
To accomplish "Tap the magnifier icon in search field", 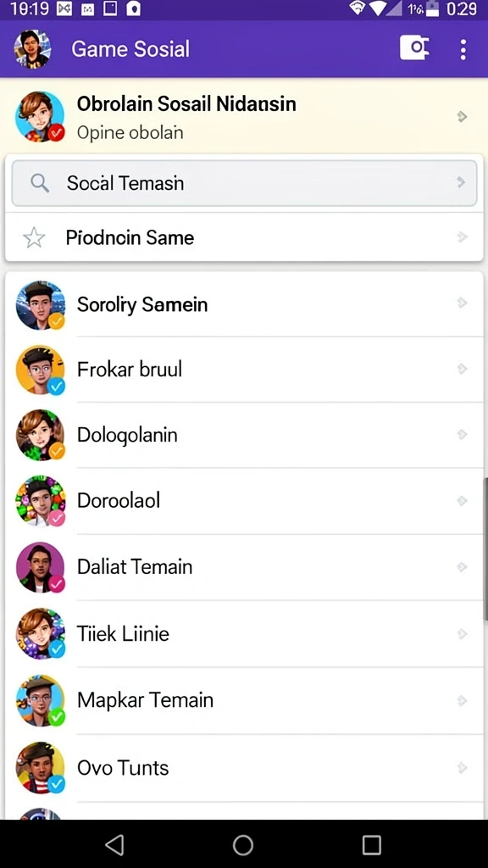I will pos(40,183).
